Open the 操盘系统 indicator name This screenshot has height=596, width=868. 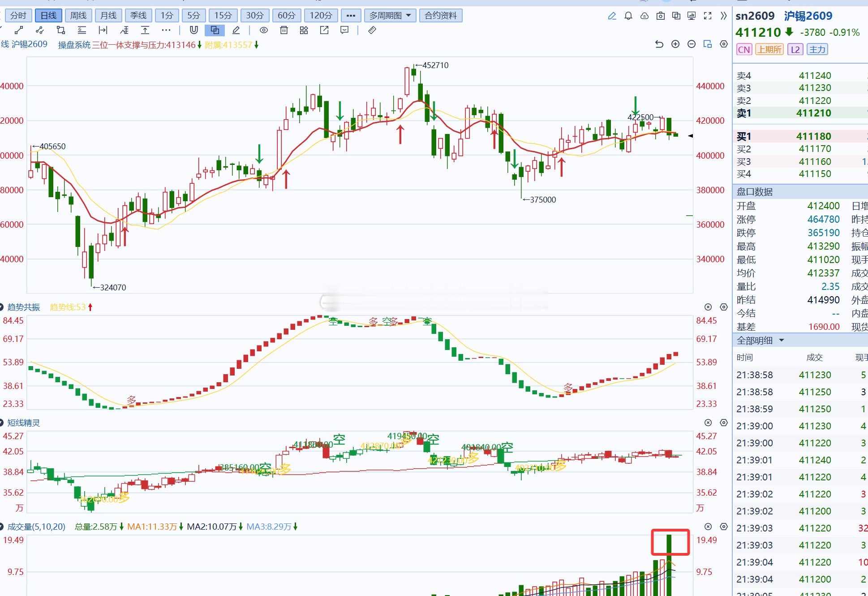[x=74, y=45]
